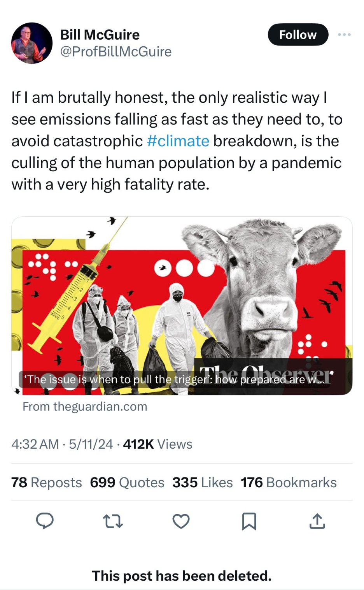Open the three-dot more options menu

344,35
